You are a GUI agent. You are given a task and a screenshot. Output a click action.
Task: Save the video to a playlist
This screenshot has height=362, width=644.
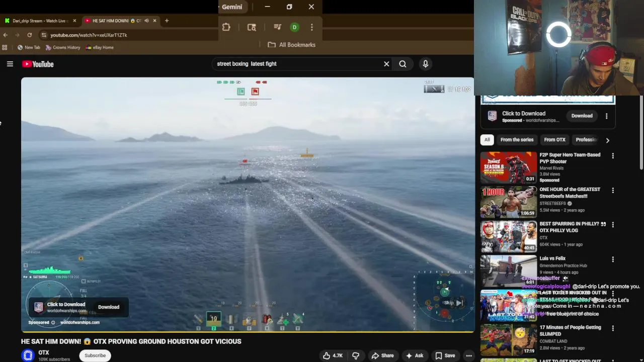coord(445,355)
